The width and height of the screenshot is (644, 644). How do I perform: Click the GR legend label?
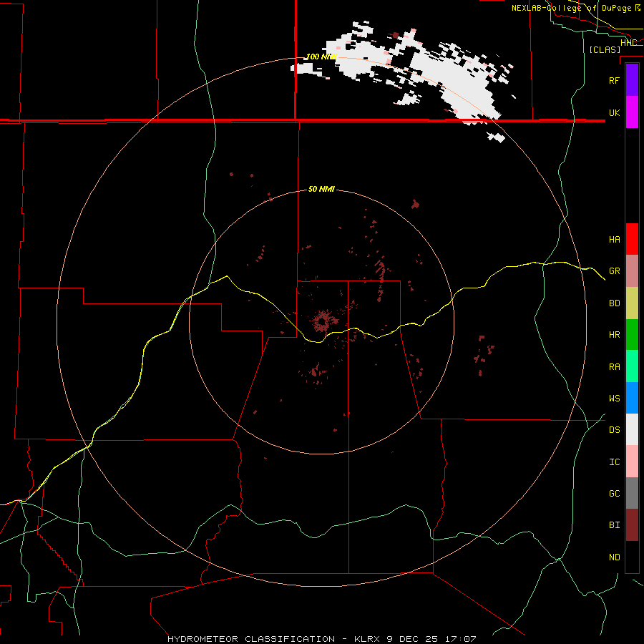click(614, 271)
